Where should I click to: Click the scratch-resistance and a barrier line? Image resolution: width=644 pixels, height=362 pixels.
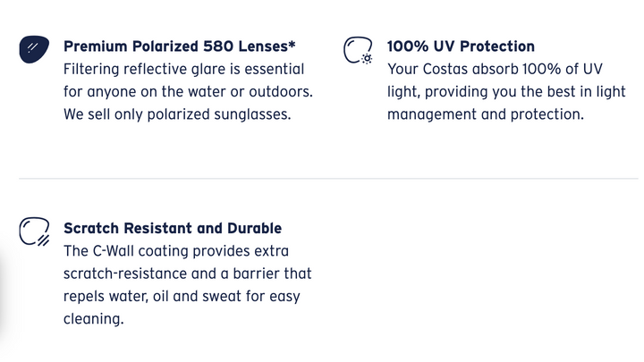[188, 274]
